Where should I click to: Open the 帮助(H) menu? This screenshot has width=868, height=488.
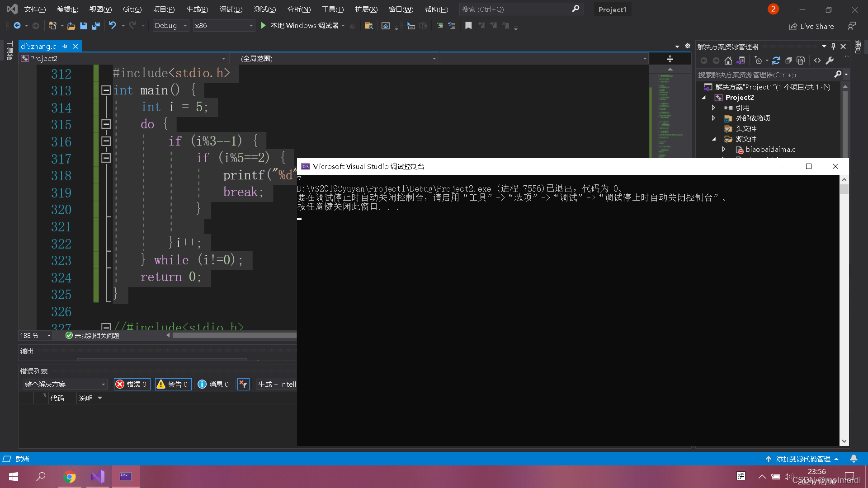[x=436, y=9]
